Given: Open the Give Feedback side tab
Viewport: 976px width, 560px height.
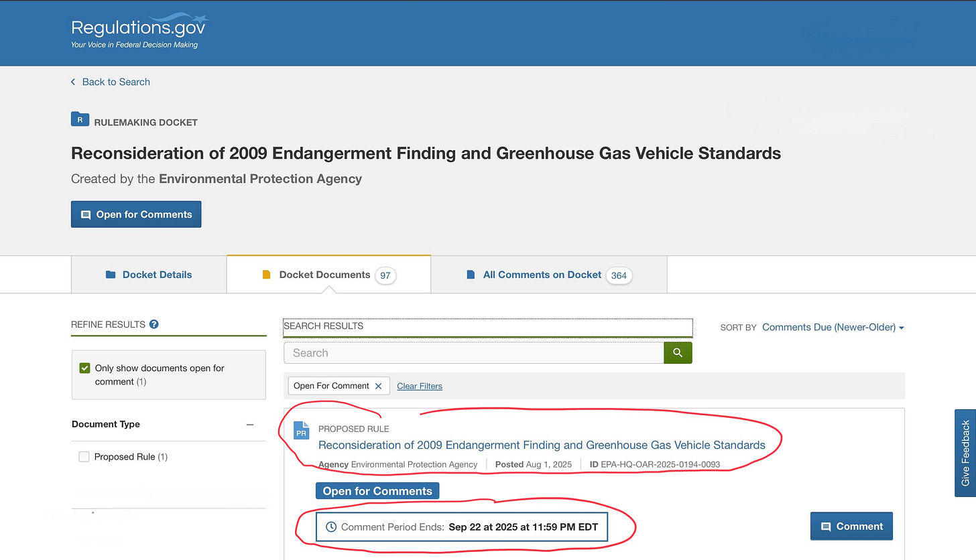Looking at the screenshot, I should [965, 453].
